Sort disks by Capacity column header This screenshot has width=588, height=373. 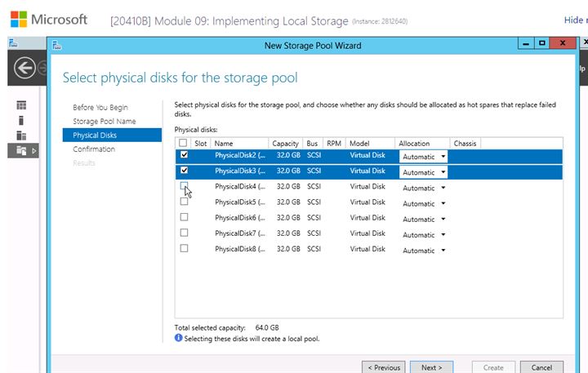coord(285,144)
